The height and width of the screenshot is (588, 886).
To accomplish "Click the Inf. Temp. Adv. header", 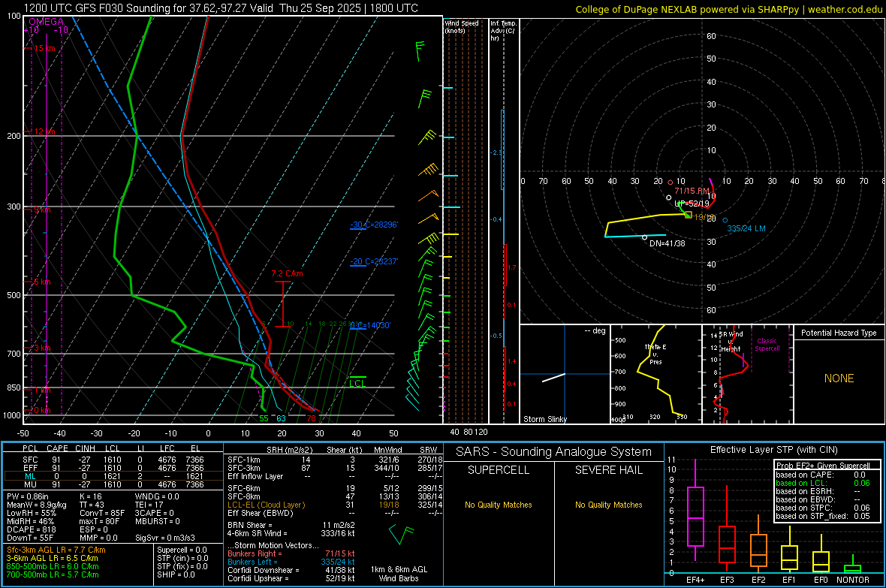I will [x=503, y=31].
